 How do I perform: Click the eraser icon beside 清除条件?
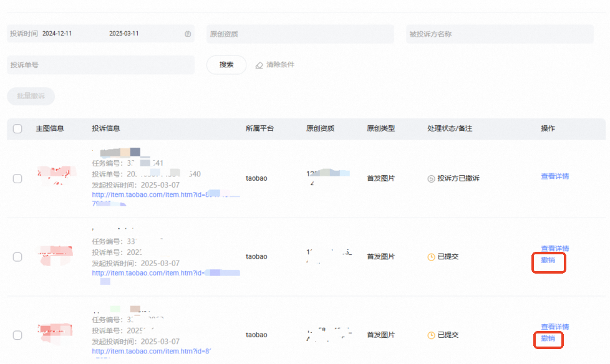[x=259, y=65]
